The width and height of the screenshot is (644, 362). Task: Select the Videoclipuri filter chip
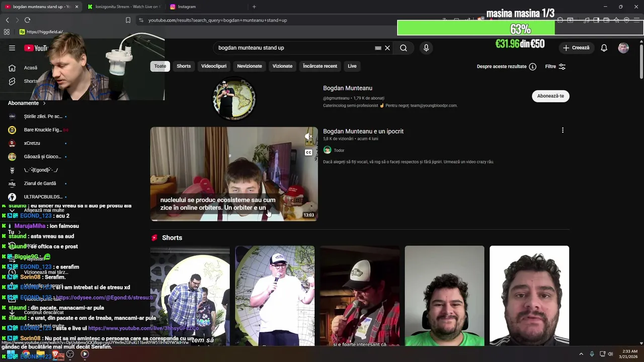(214, 66)
